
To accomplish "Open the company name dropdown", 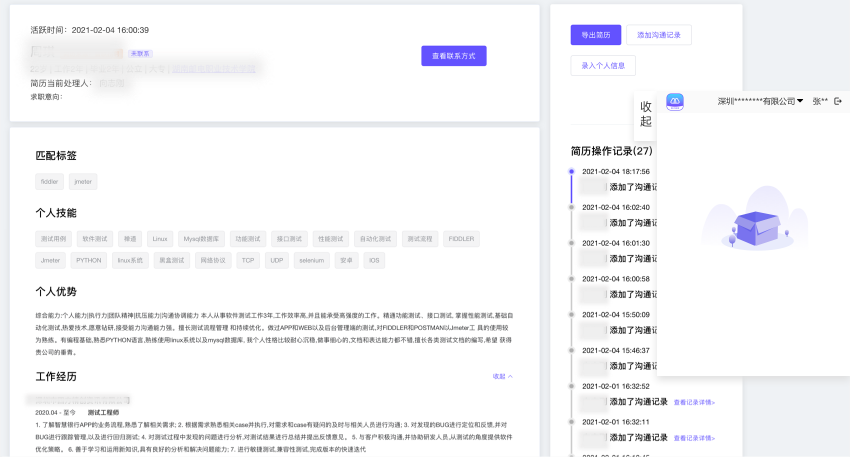I will point(761,101).
